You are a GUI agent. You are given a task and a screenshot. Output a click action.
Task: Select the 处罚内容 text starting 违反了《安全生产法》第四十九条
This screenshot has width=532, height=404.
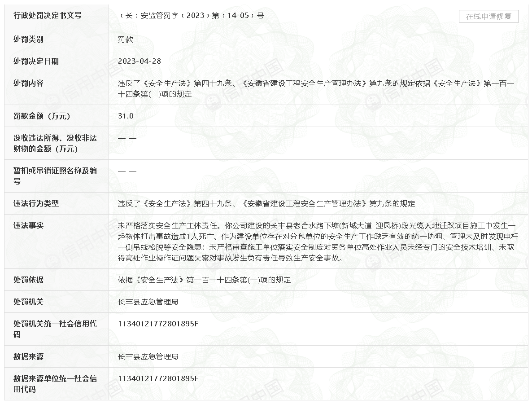click(x=316, y=88)
